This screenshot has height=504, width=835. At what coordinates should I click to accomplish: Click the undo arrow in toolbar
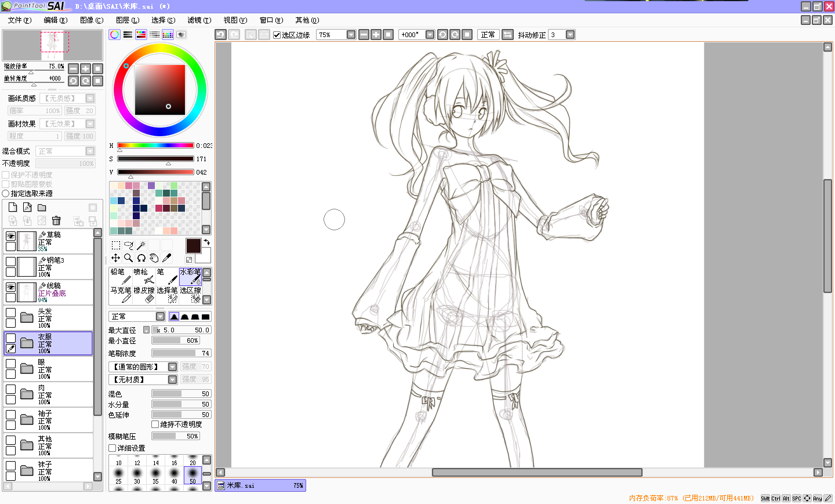coord(220,35)
